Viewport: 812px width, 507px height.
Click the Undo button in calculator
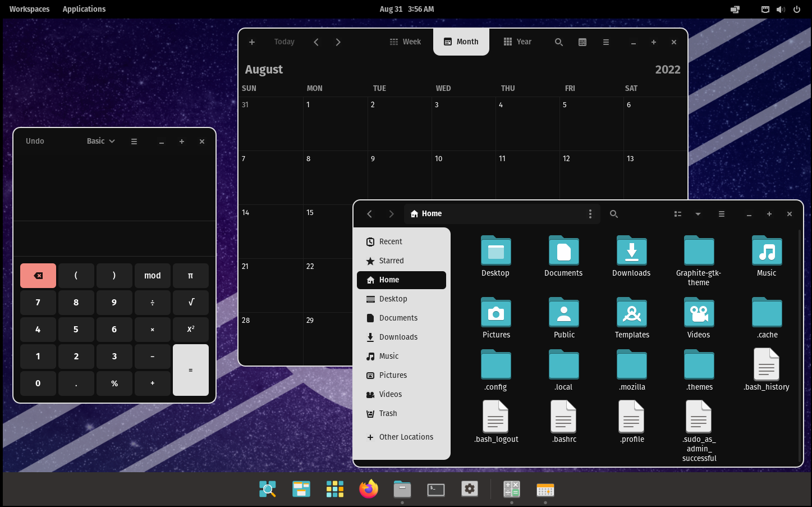click(x=35, y=141)
